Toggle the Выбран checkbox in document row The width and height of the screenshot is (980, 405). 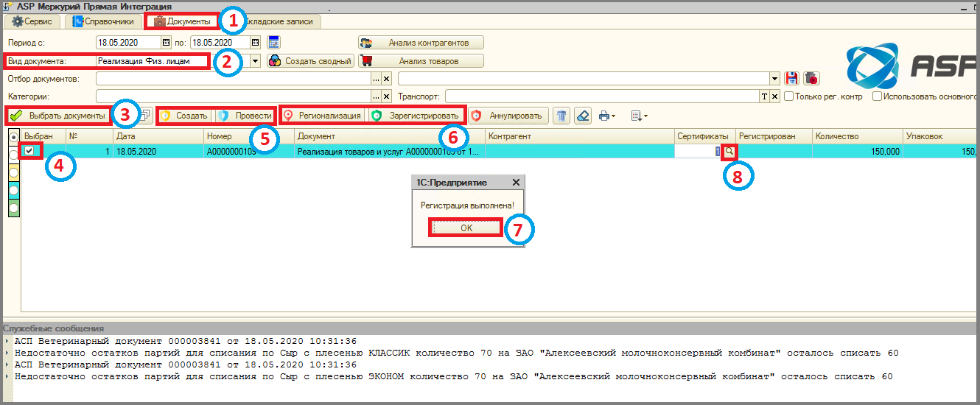29,151
